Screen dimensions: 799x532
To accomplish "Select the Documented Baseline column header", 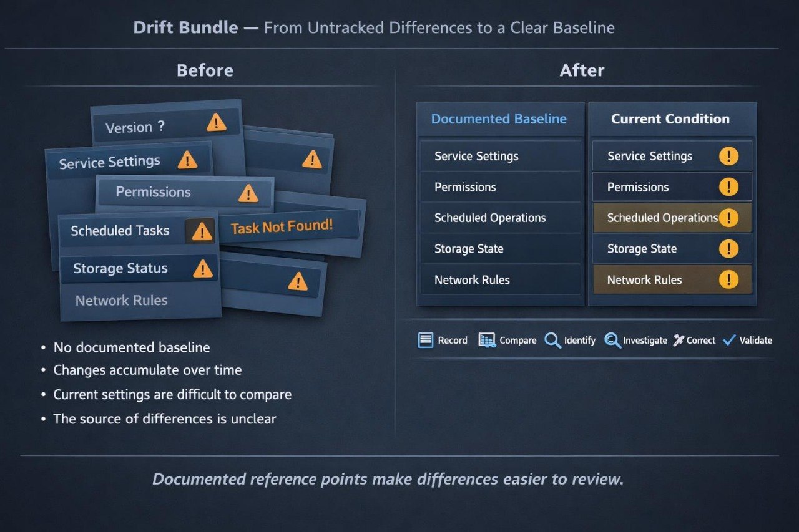I will [499, 119].
